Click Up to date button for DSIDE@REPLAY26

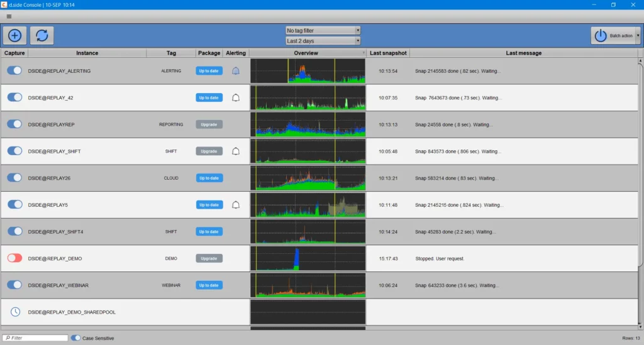[209, 178]
